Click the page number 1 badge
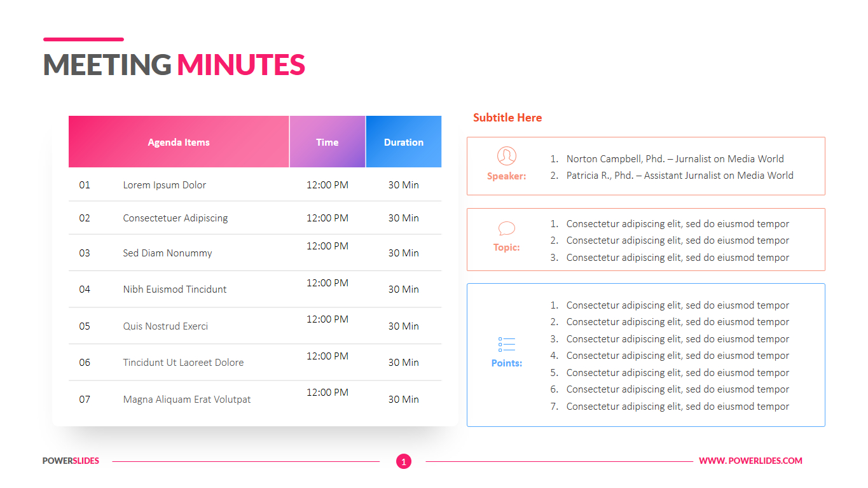 (404, 461)
